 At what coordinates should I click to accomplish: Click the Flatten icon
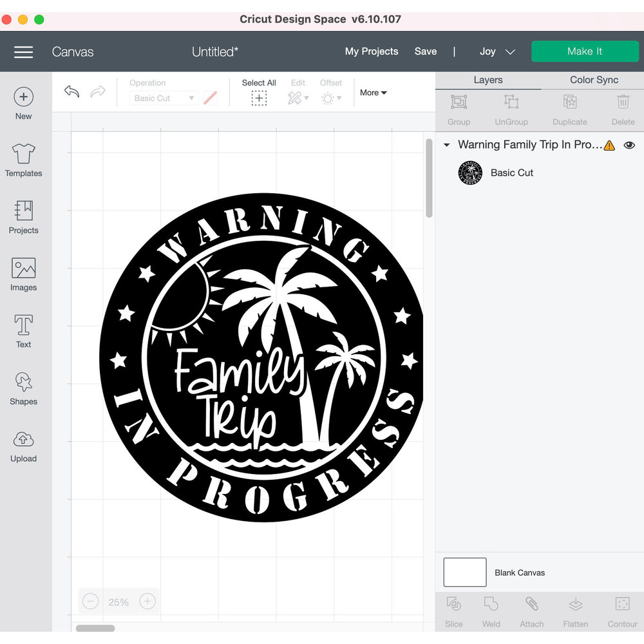point(575,611)
